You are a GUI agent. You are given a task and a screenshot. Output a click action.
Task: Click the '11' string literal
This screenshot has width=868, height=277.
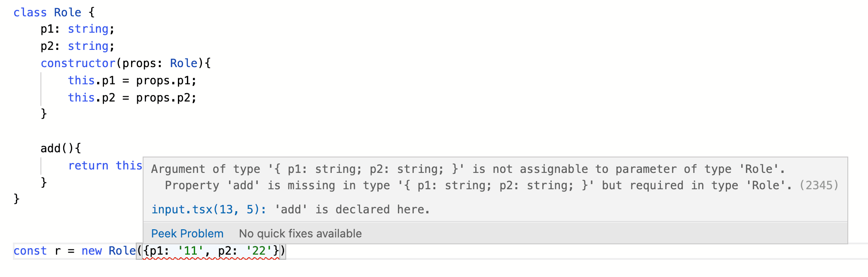(x=190, y=251)
